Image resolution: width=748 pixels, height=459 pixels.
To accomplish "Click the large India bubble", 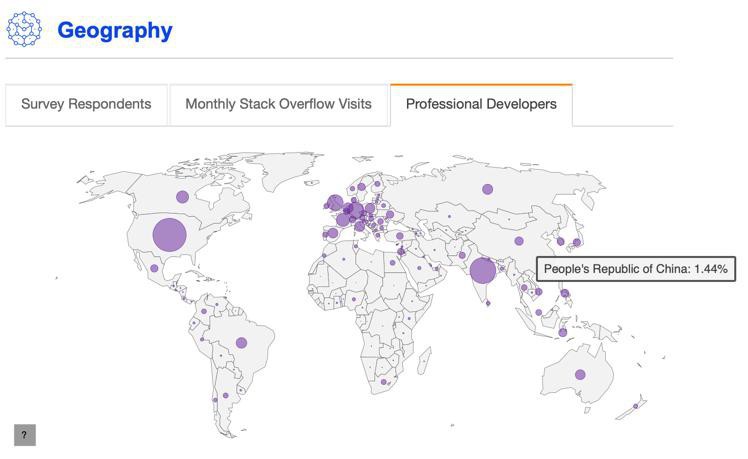I will tap(483, 270).
